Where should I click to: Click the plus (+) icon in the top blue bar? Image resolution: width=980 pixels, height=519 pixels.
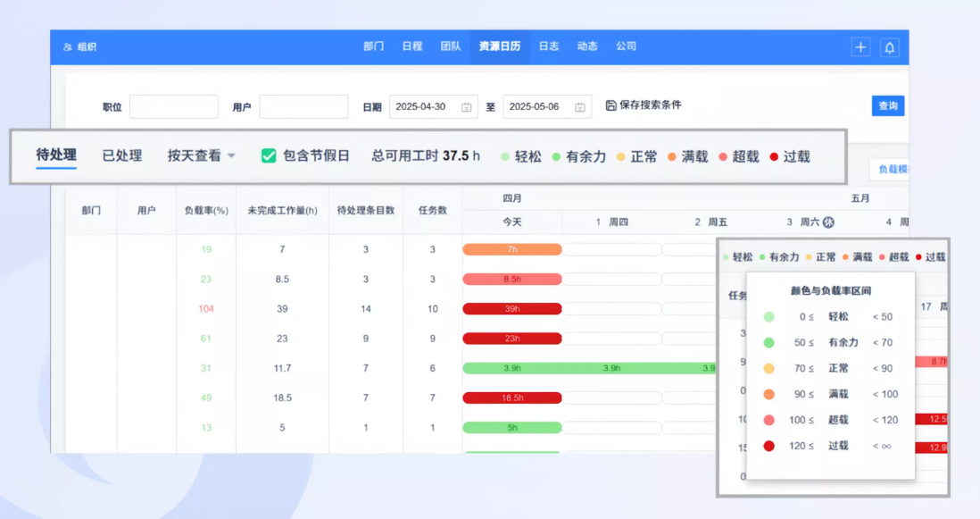click(860, 46)
